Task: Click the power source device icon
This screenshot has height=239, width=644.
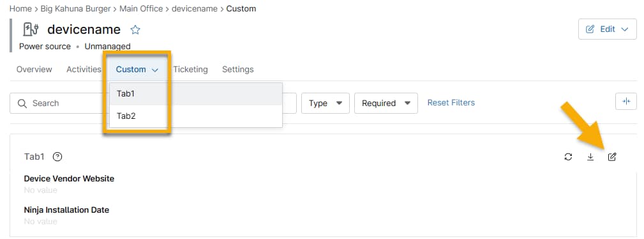Action: (32, 29)
